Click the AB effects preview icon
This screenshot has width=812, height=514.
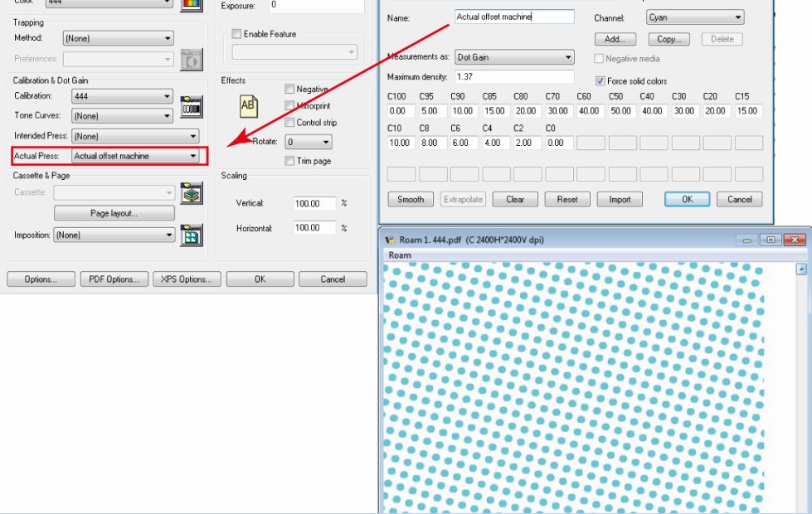(248, 106)
